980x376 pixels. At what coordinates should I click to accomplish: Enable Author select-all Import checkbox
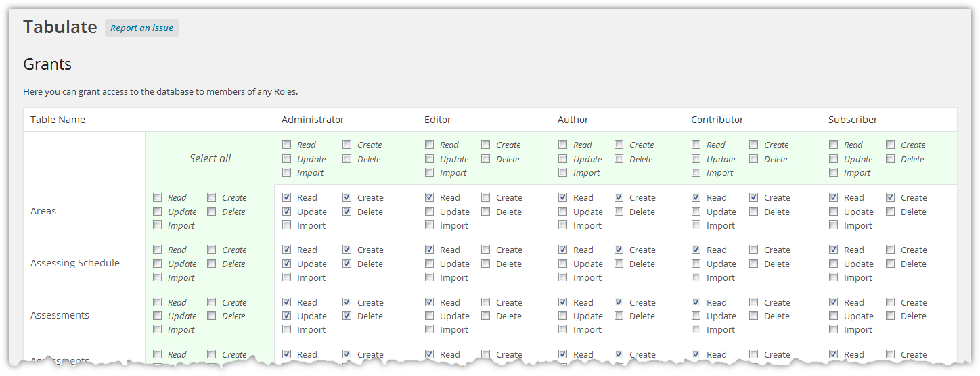pyautogui.click(x=563, y=172)
